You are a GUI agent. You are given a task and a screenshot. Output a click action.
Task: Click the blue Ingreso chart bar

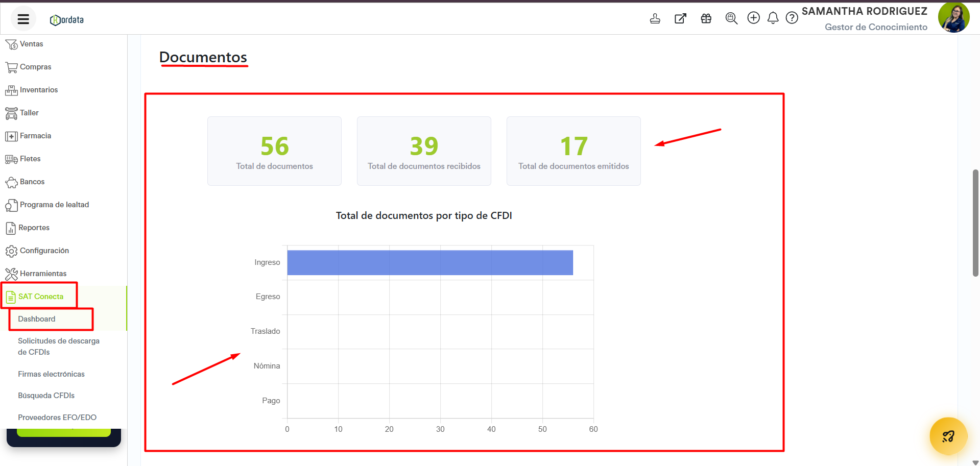click(429, 262)
